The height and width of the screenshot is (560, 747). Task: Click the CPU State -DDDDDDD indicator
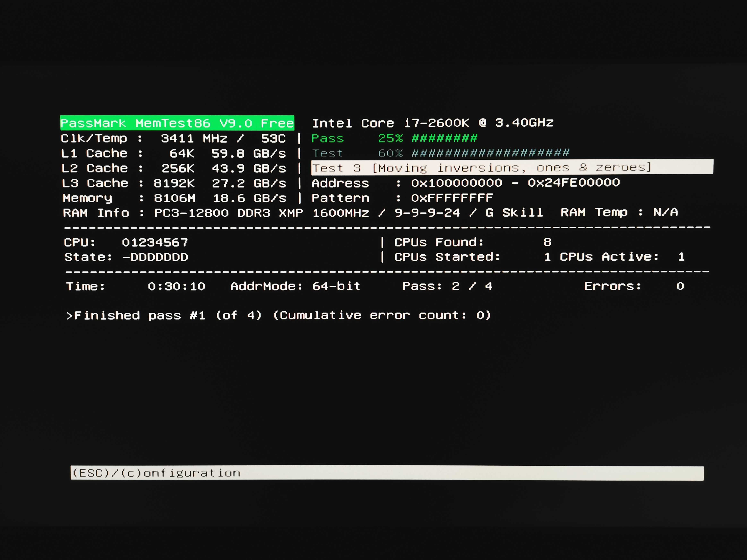coord(155,257)
